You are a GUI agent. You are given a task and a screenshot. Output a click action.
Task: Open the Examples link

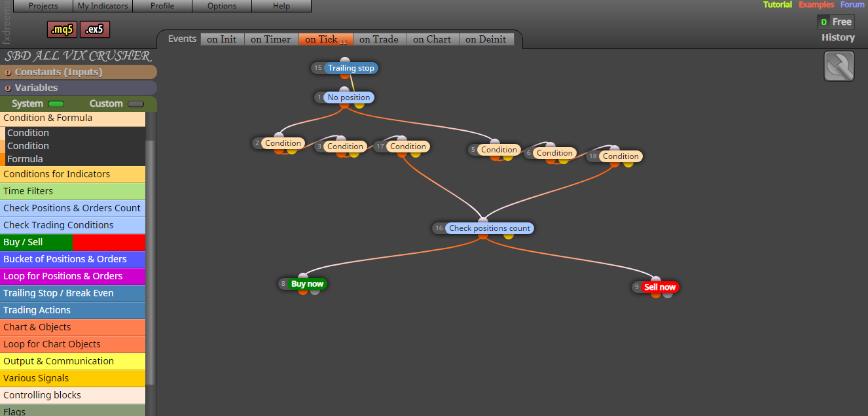[x=816, y=5]
